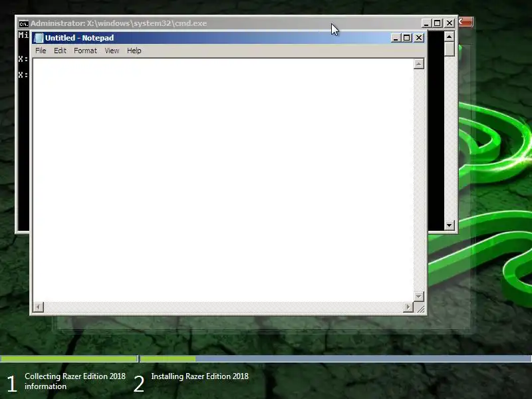Open the Format menu in Notepad

(86, 51)
